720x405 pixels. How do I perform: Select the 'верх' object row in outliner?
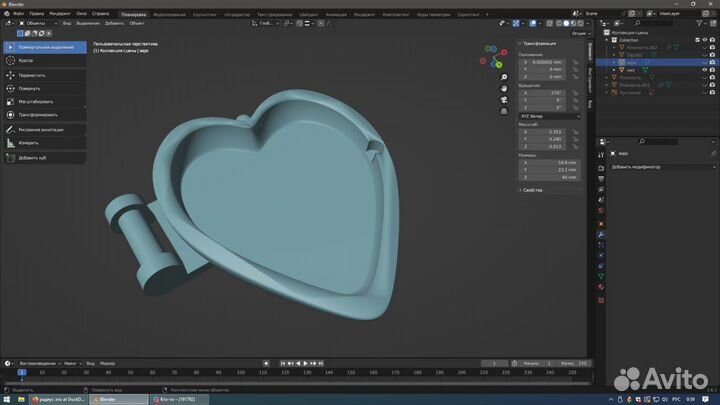coord(656,62)
